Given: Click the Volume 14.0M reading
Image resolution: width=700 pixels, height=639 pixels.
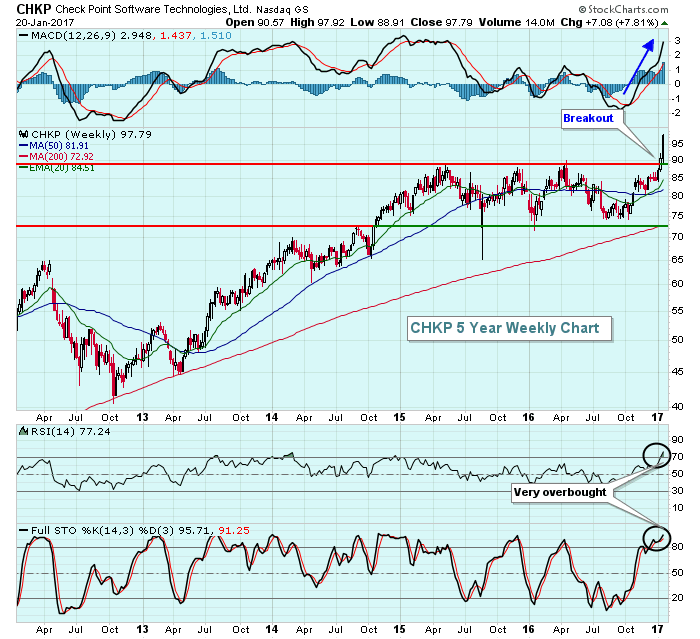Looking at the screenshot, I should tap(517, 22).
